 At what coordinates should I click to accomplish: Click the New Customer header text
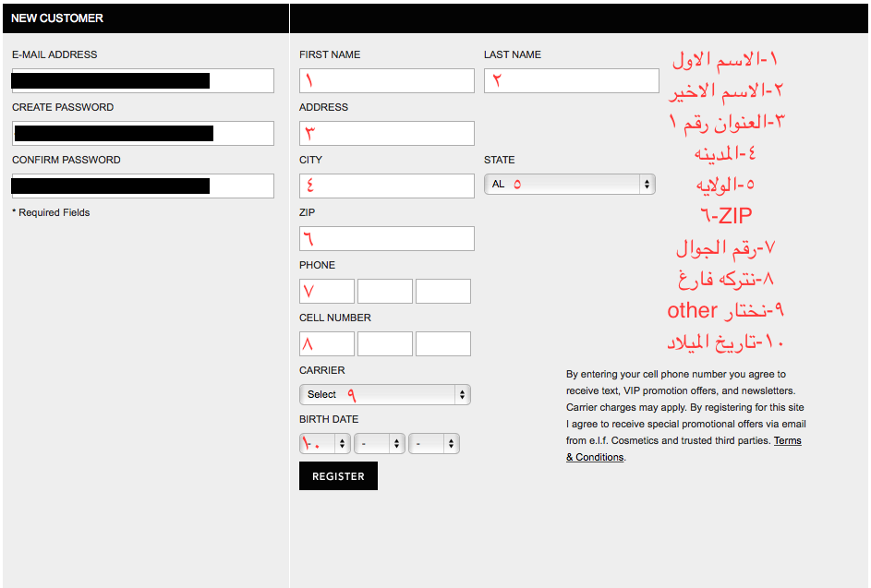tap(57, 18)
